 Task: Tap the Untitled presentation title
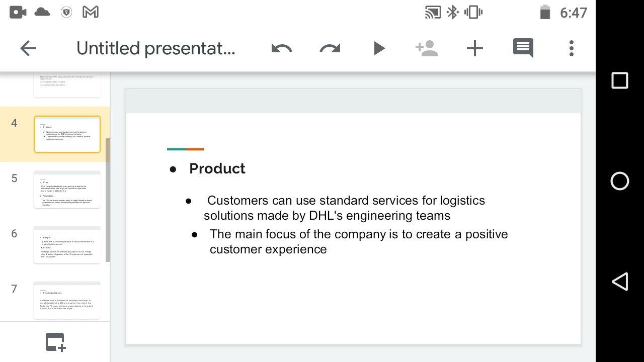click(x=155, y=48)
